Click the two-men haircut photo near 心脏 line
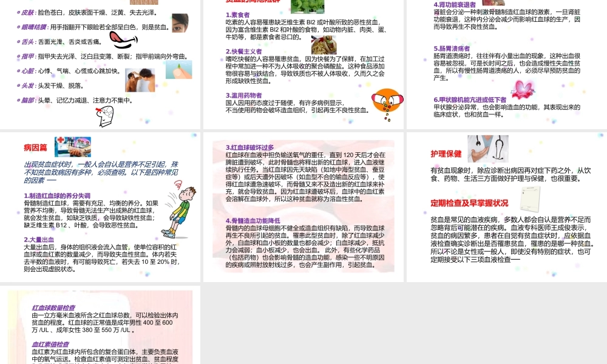The height and width of the screenshot is (364, 607). point(140,79)
